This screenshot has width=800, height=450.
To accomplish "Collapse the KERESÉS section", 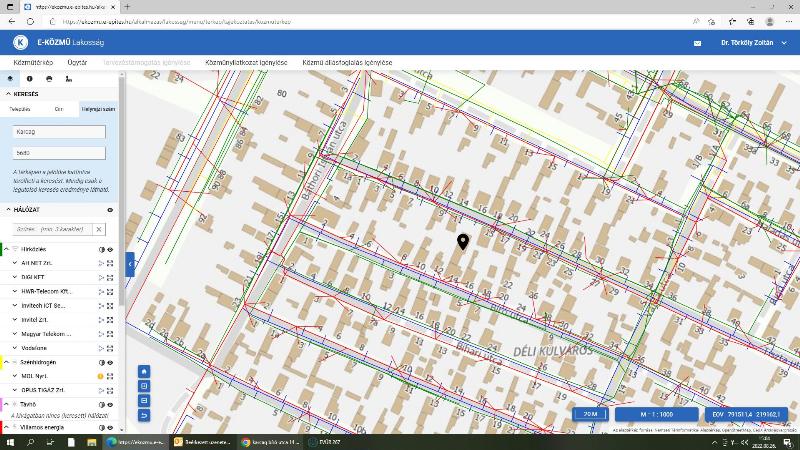I will point(8,94).
